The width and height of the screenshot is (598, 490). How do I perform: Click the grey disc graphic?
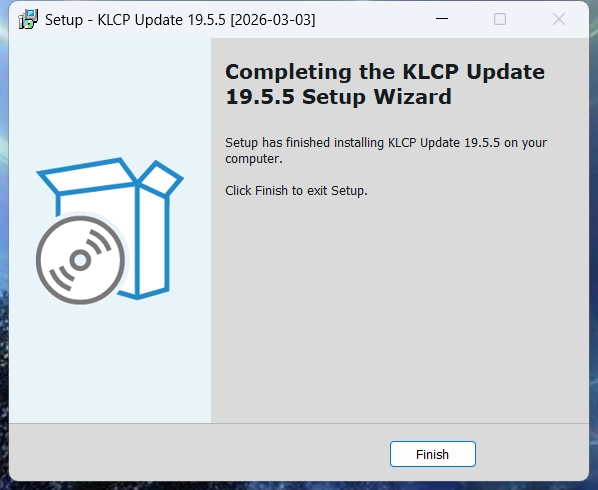80,260
